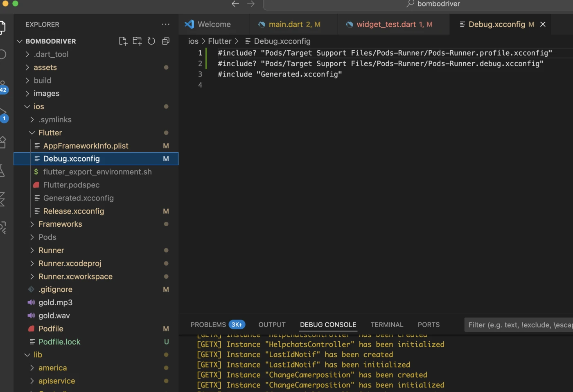Collapse all folders in Explorer
573x392 pixels.
pos(166,41)
